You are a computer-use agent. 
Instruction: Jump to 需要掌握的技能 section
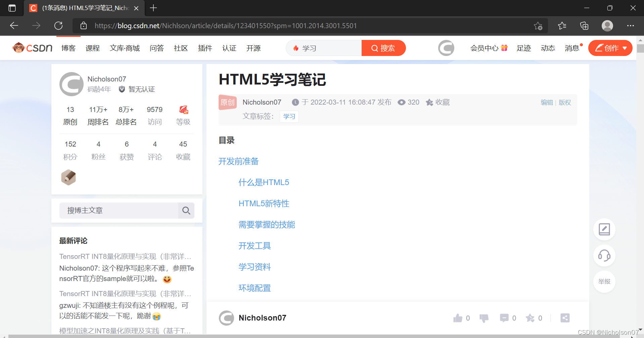267,225
